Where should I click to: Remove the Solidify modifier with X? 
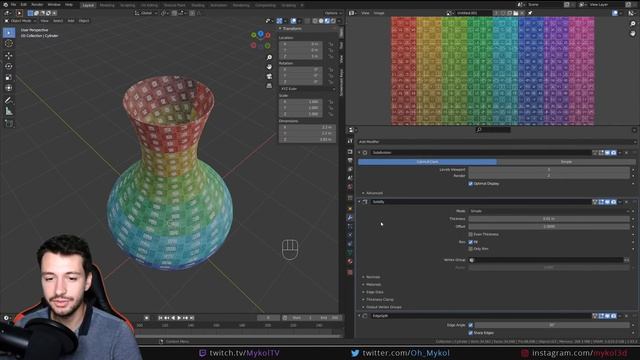tap(627, 202)
